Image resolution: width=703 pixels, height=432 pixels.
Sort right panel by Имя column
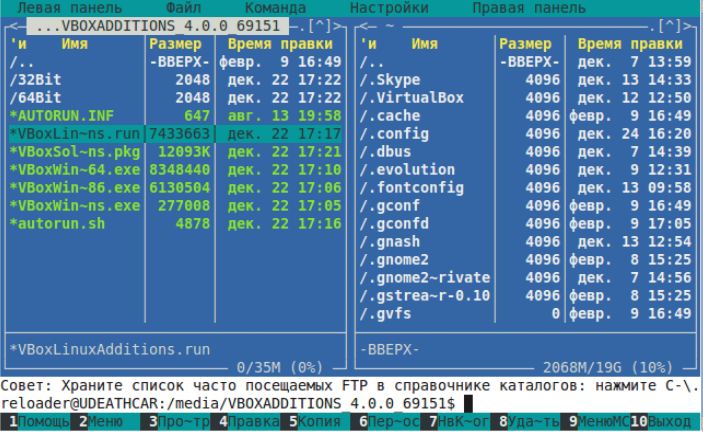coord(425,44)
